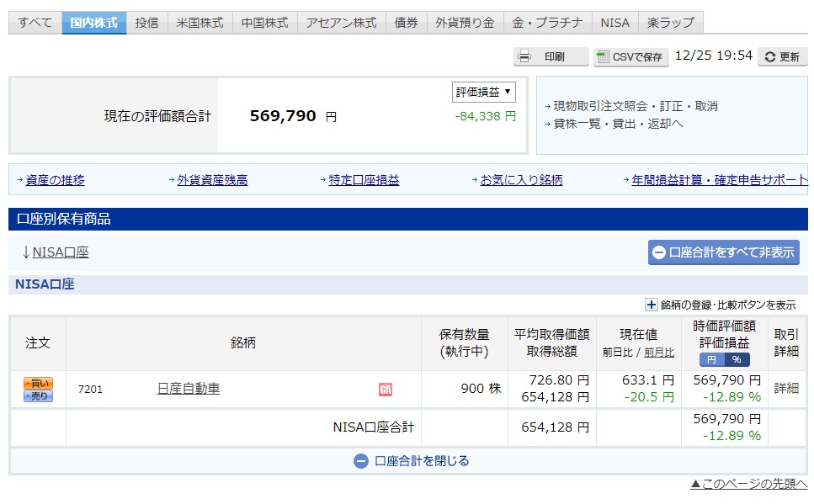Click the 口座別保有商品 header bar
Viewport: 814px width, 504px height.
point(408,219)
